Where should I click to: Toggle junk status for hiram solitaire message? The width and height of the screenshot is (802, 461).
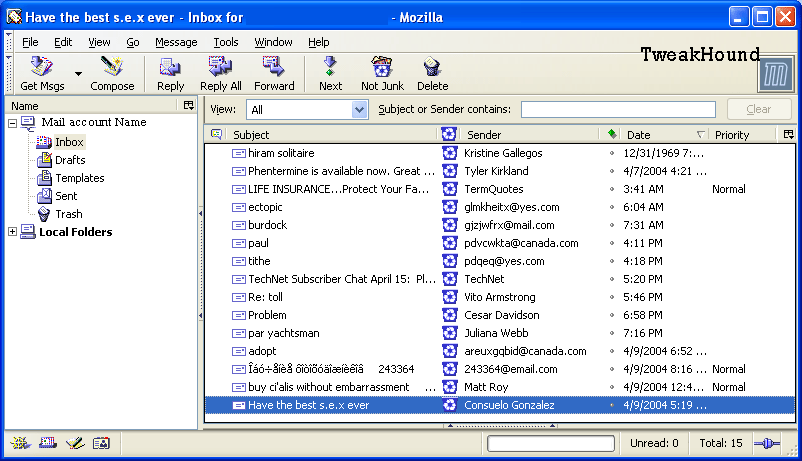[449, 153]
